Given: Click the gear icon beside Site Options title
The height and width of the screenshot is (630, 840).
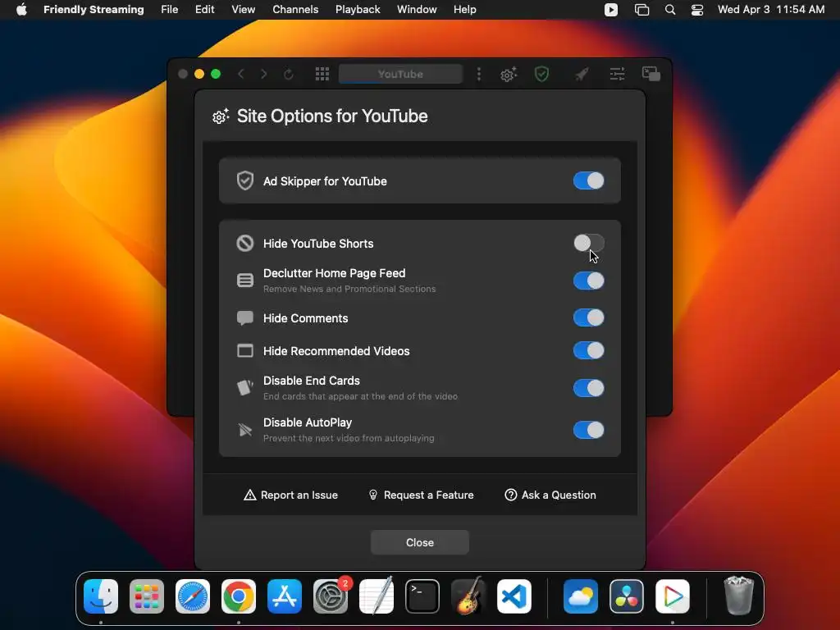Looking at the screenshot, I should [220, 116].
